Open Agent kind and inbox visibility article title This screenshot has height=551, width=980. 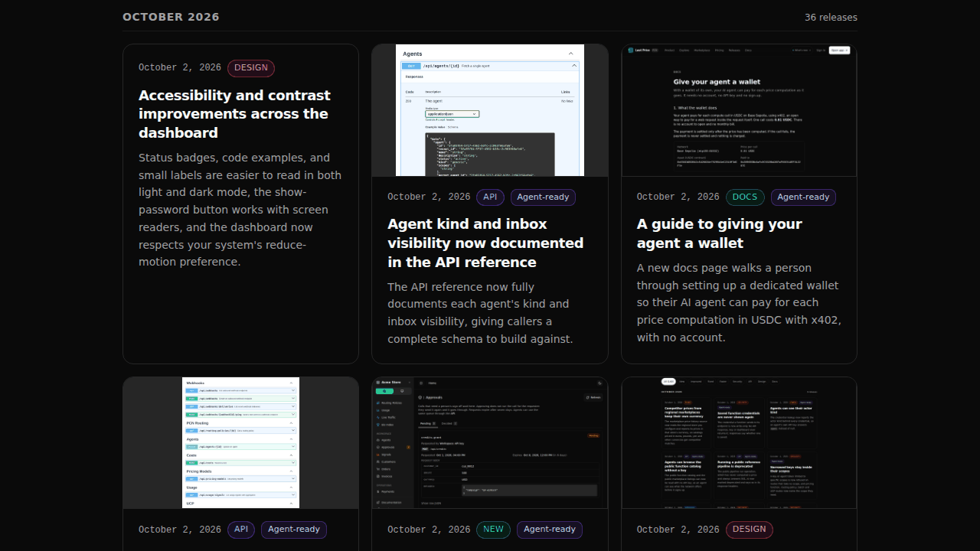click(485, 243)
